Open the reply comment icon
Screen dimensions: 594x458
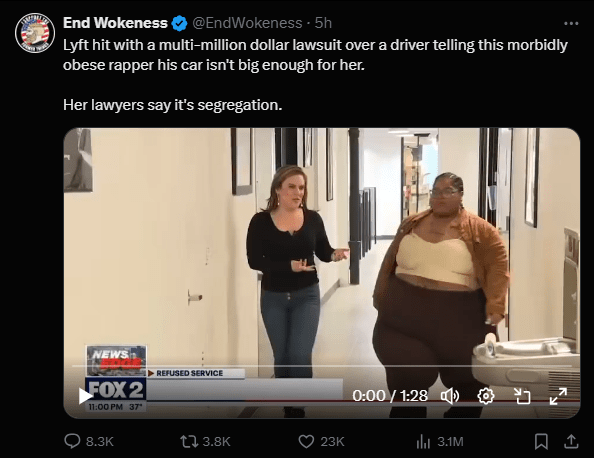point(72,441)
